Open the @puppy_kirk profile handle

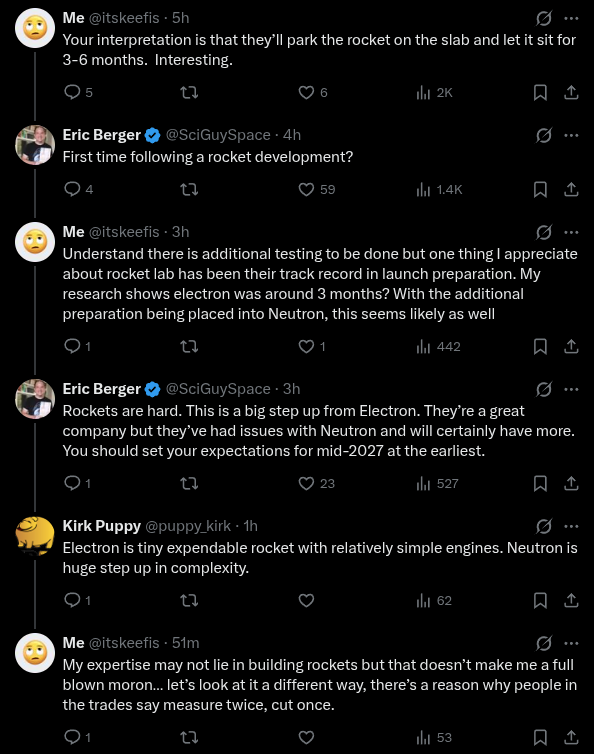pos(188,526)
